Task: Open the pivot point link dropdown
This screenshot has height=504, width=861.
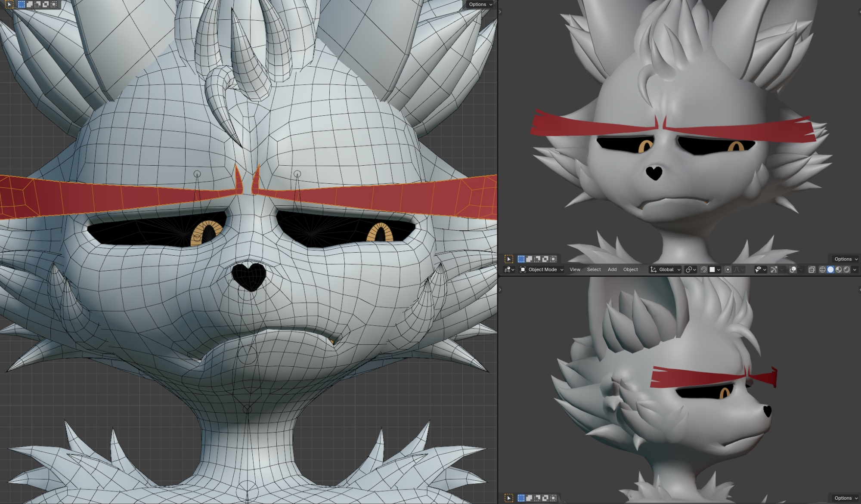Action: [691, 269]
